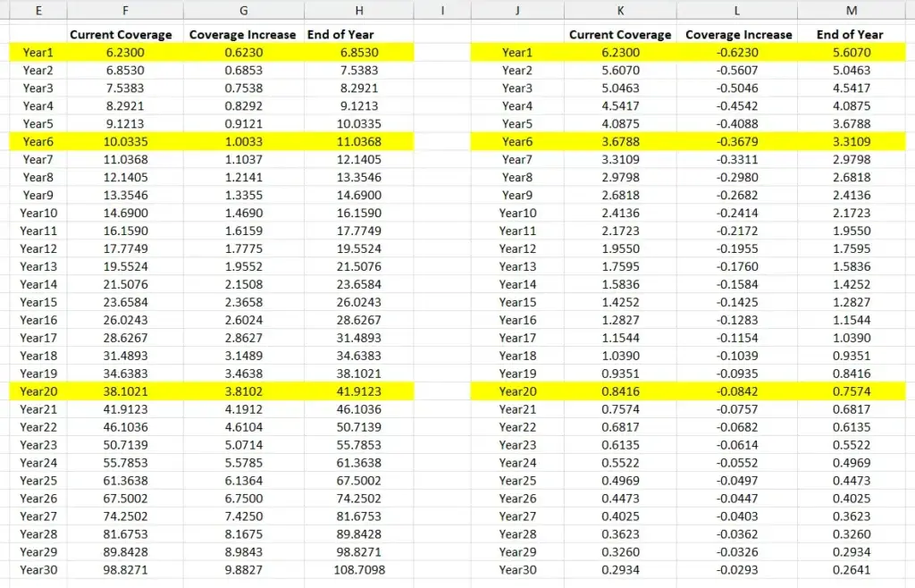The height and width of the screenshot is (588, 915).
Task: Select the highlighted Year20 cell in column J
Action: (516, 391)
